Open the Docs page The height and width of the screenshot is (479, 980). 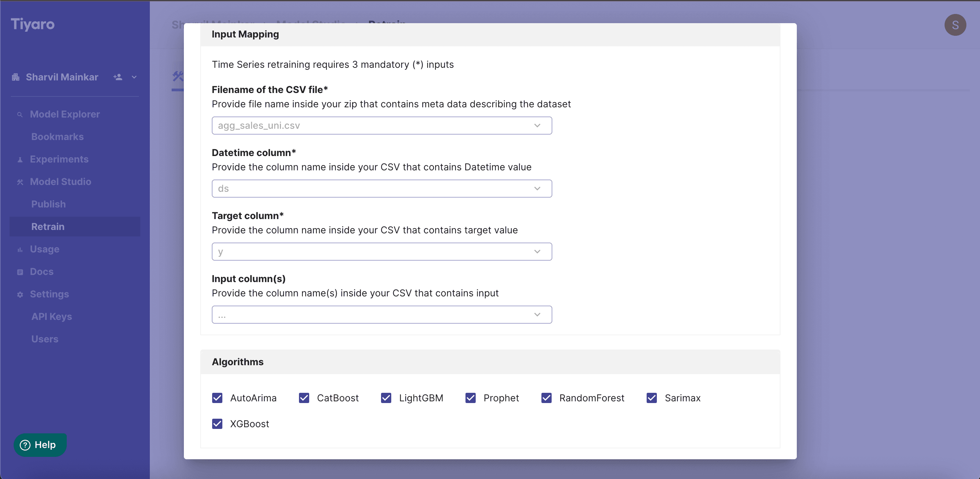(42, 272)
